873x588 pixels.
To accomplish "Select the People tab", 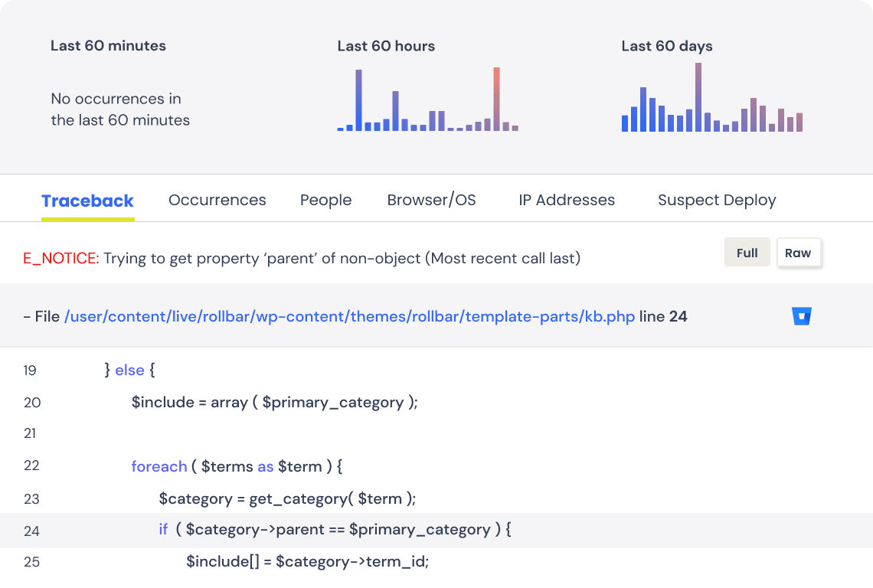I will pos(325,201).
